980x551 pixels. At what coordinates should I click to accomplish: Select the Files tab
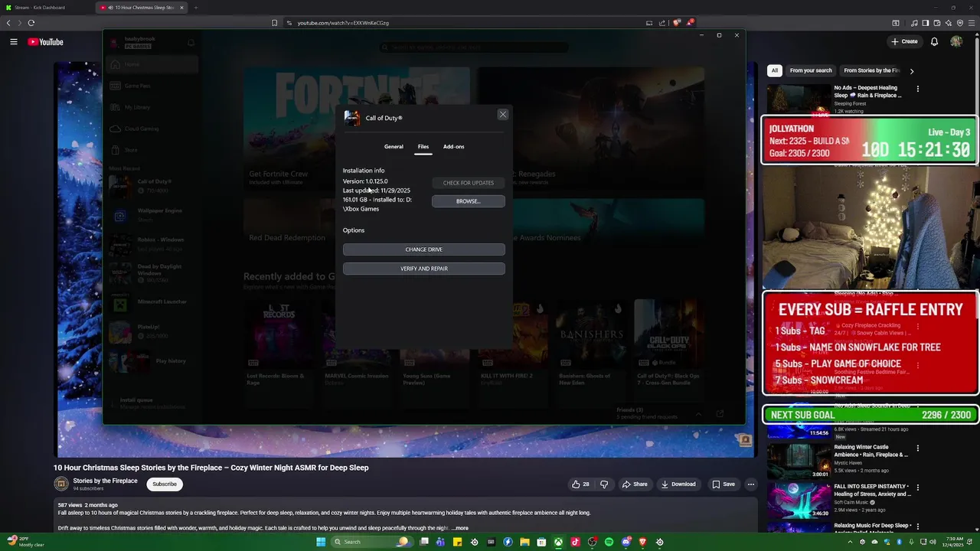click(x=423, y=146)
